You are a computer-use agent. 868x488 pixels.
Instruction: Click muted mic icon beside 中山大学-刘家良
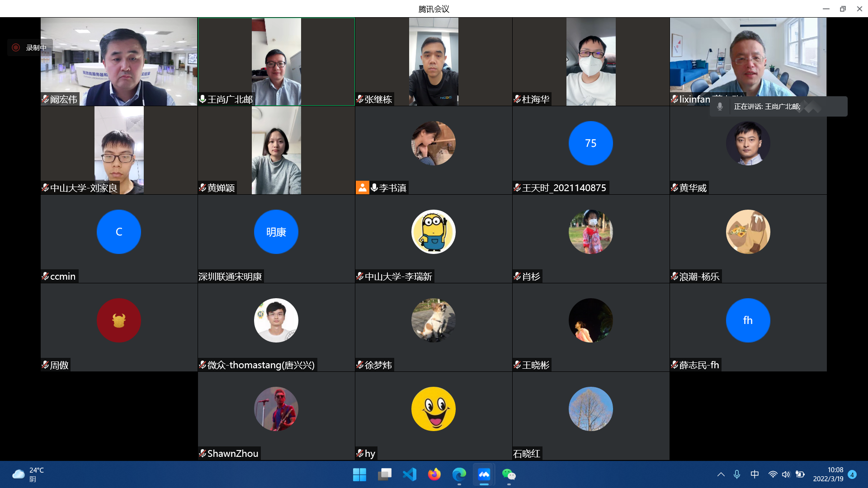coord(45,188)
